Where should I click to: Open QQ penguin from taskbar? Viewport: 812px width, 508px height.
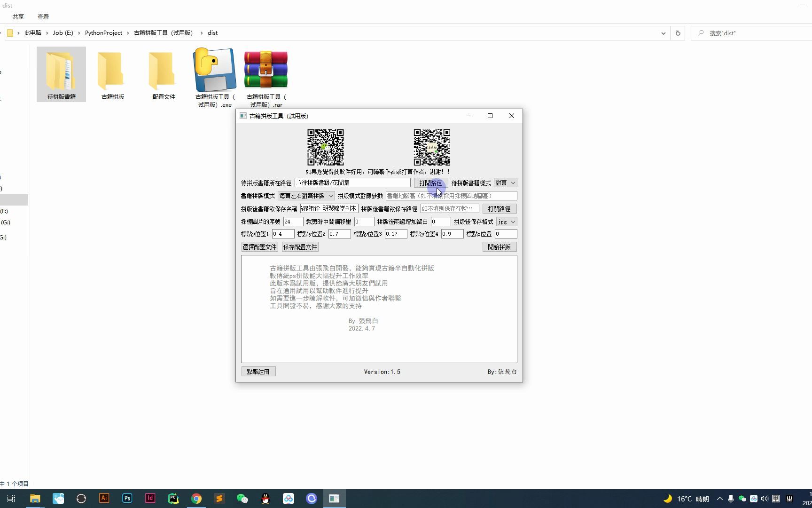[x=265, y=499]
